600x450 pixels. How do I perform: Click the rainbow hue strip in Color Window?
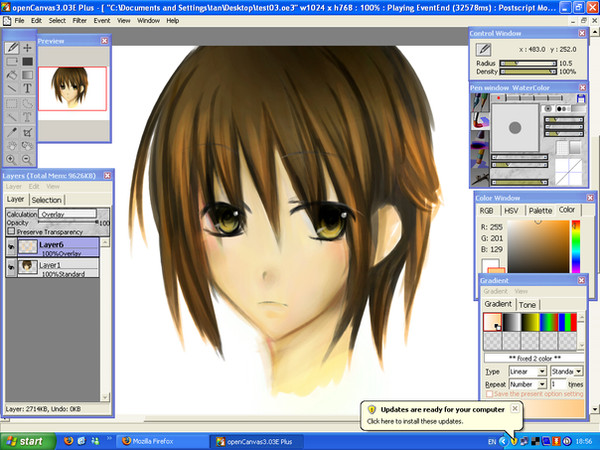click(x=576, y=246)
